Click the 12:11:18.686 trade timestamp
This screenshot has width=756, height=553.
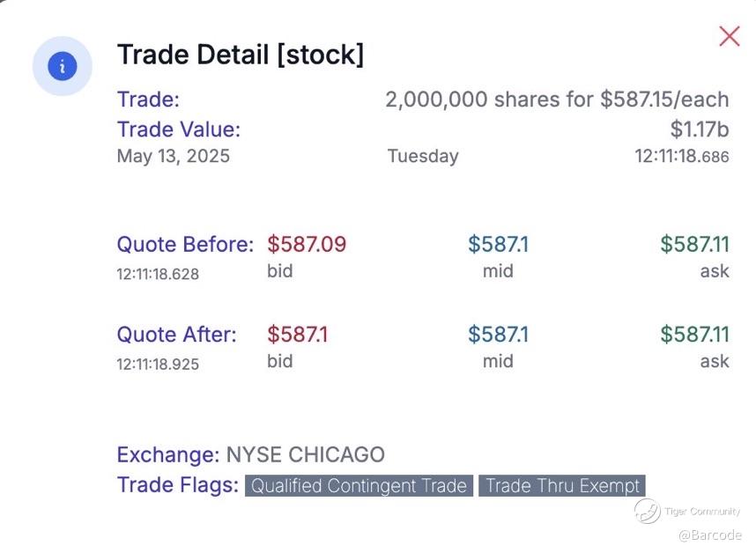(x=681, y=157)
